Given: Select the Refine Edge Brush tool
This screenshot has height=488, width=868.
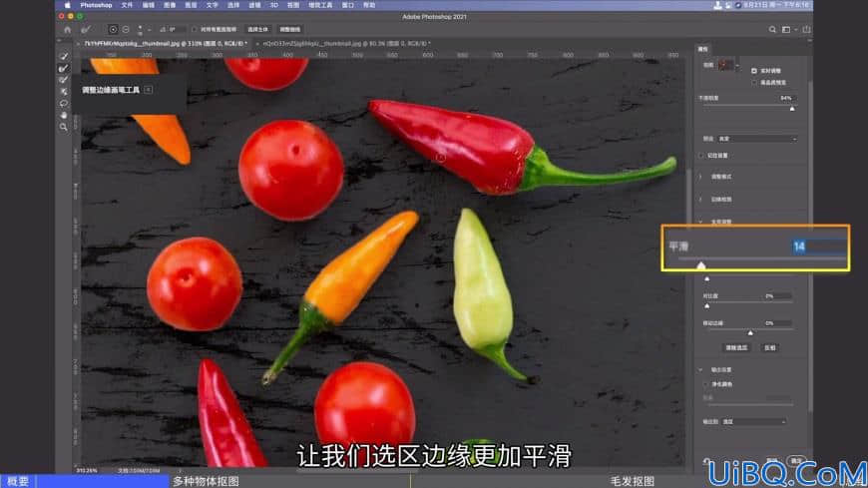Looking at the screenshot, I should (64, 68).
